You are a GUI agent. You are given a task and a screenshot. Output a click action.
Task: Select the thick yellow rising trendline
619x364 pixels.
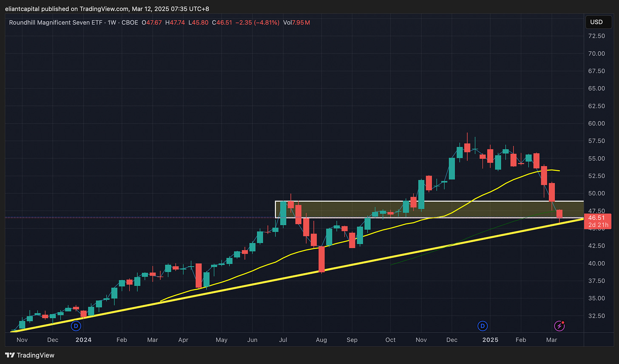pos(298,277)
